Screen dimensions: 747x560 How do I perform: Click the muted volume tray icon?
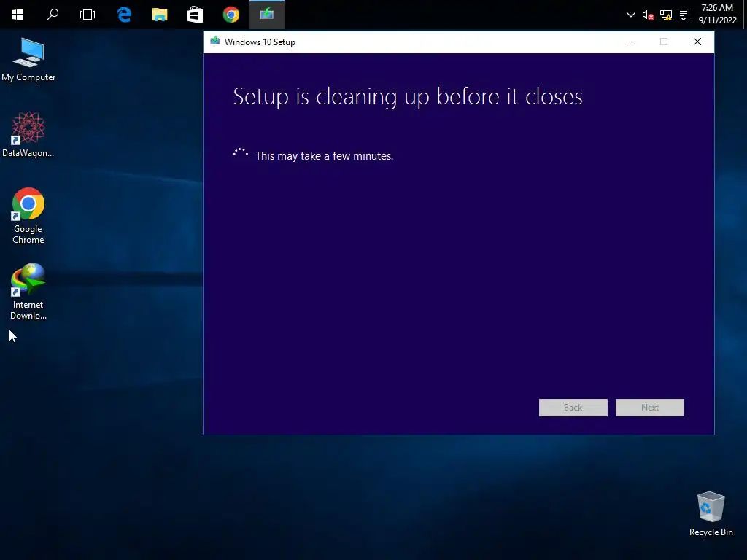(648, 15)
